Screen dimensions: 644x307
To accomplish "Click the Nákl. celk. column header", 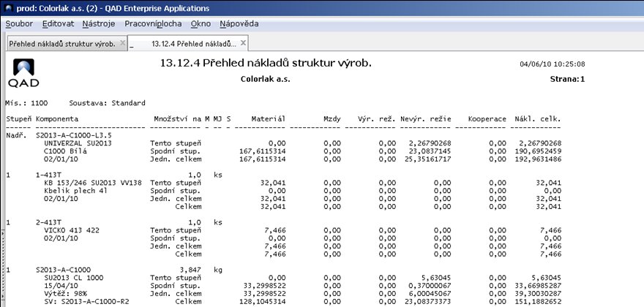I will click(x=538, y=119).
